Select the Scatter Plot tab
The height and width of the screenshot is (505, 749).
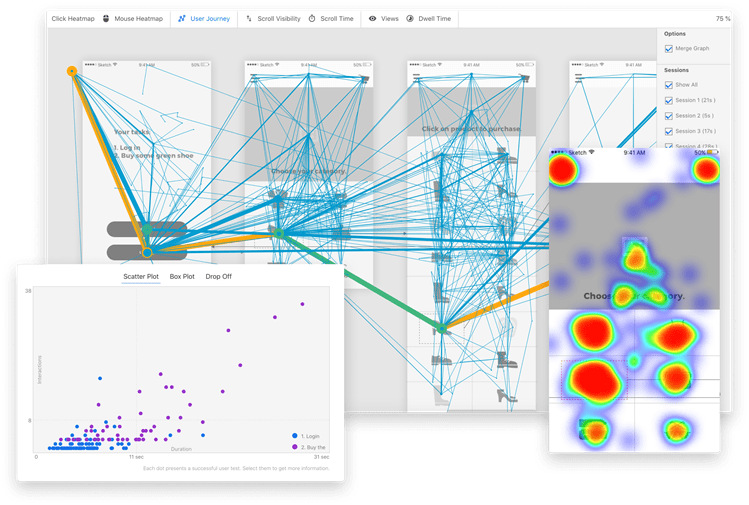click(x=140, y=276)
